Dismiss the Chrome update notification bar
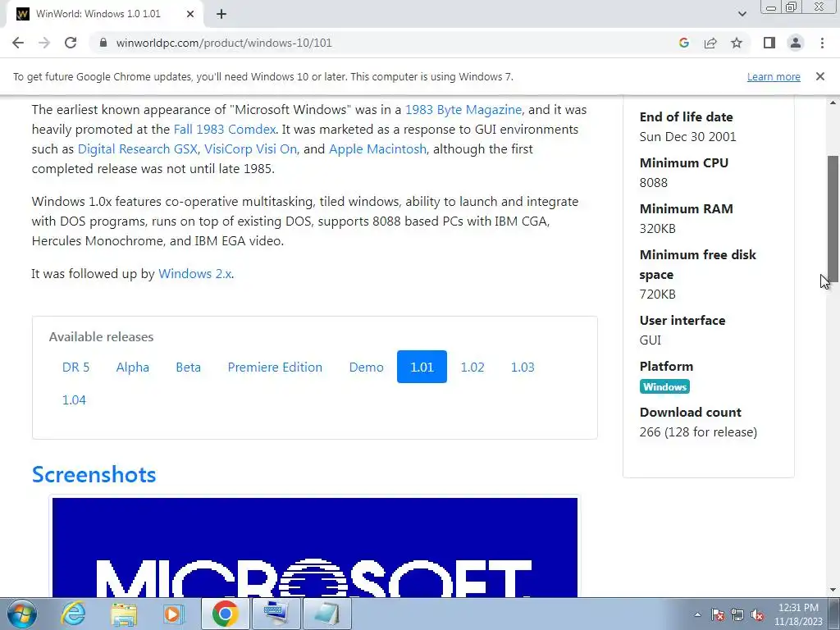The height and width of the screenshot is (630, 840). click(819, 76)
